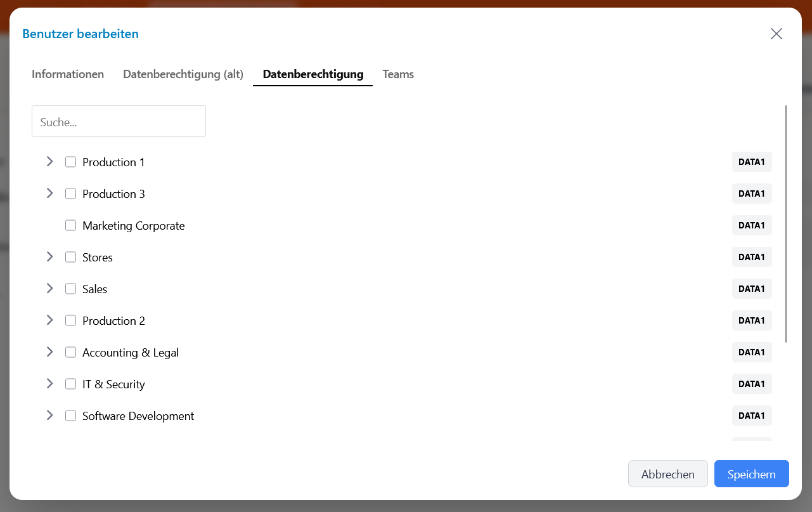Click the DATA1 badge for Accounting & Legal
This screenshot has width=812, height=512.
click(x=751, y=352)
